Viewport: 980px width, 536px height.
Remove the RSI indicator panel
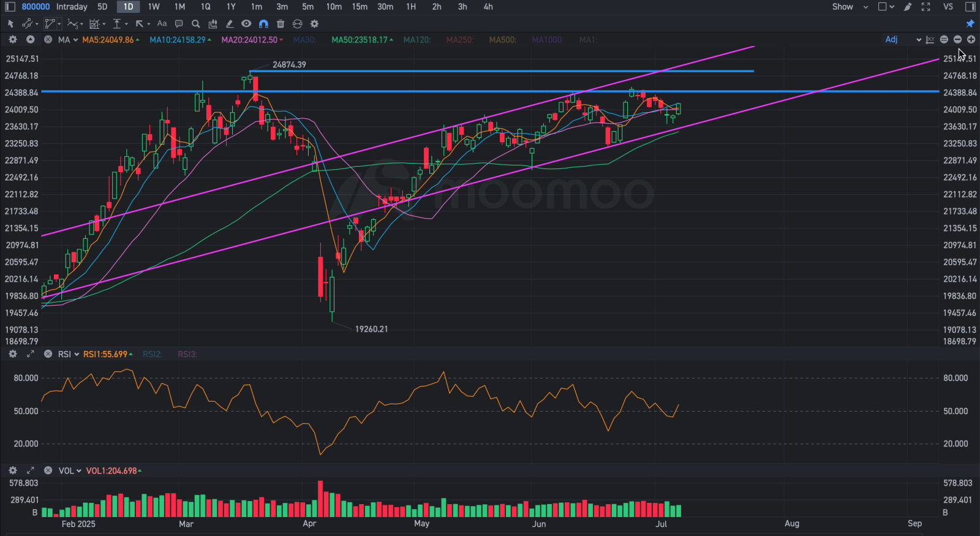(48, 354)
